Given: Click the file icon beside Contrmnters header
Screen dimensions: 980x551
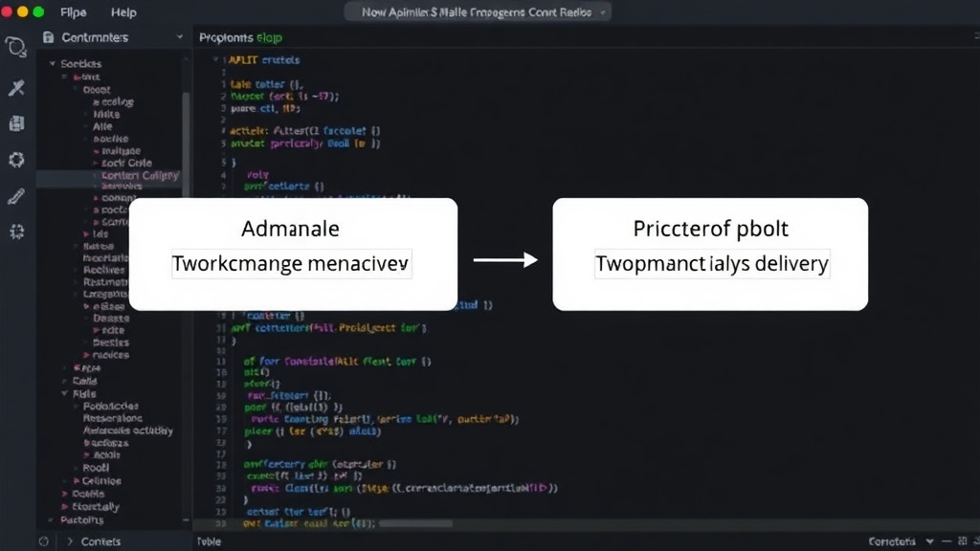Looking at the screenshot, I should pos(48,37).
